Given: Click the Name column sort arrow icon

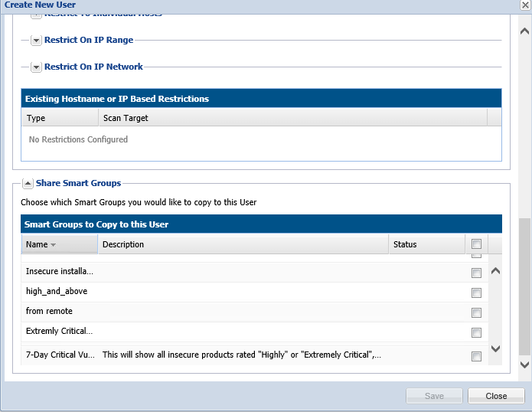Looking at the screenshot, I should click(x=54, y=245).
